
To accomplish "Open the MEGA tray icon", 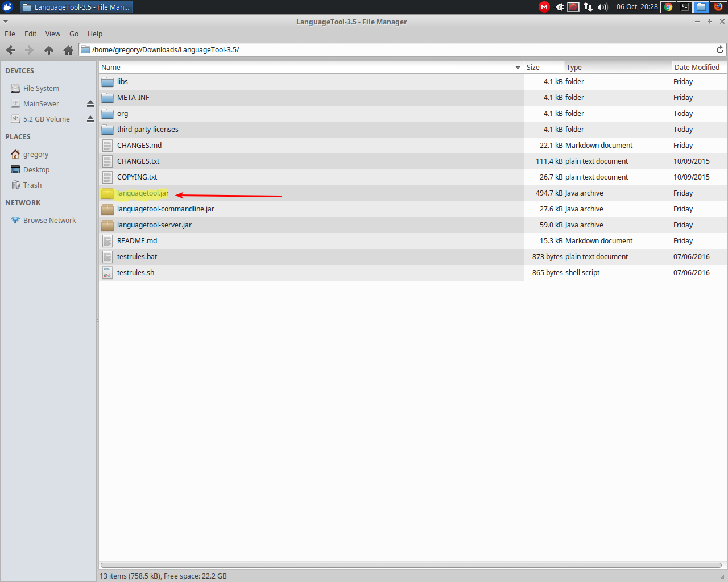I will tap(544, 7).
